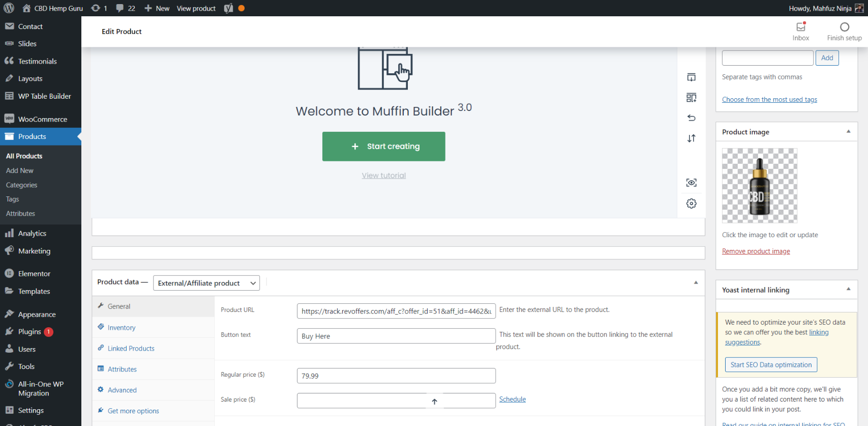Open All-in-One WP Migration menu
Image resolution: width=868 pixels, height=426 pixels.
tap(41, 388)
